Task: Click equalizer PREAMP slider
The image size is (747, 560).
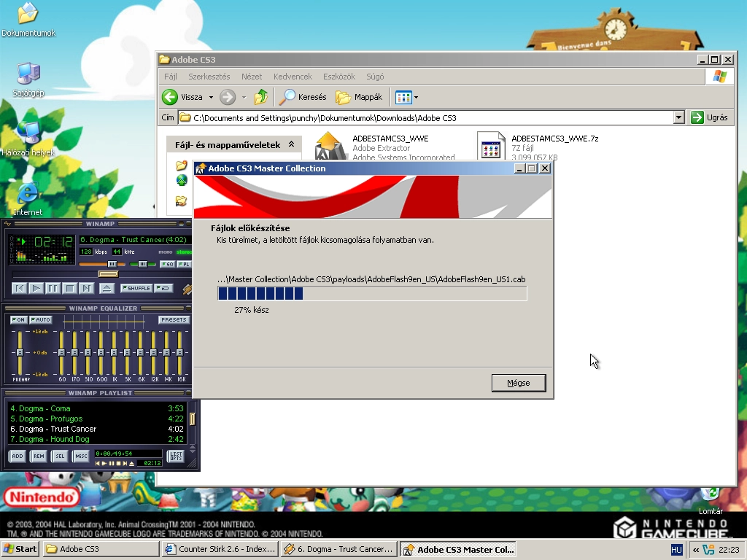Action: [x=20, y=352]
